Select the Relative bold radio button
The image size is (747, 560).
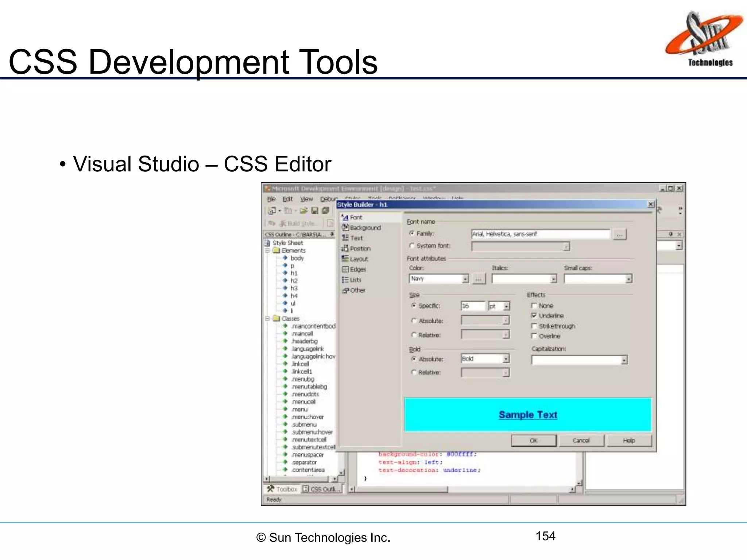pos(414,372)
